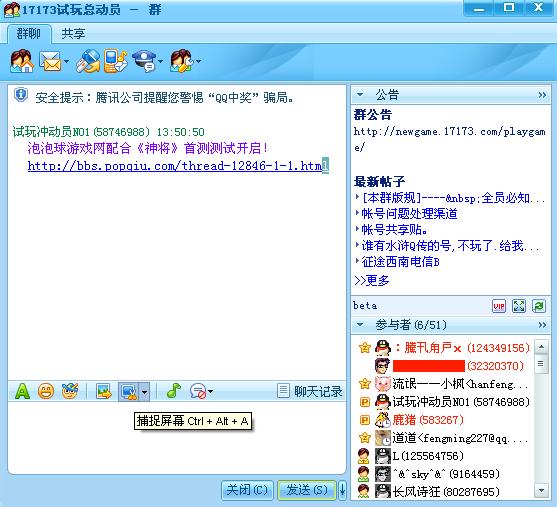Collapse the 参与者 (6/51) panel triangle
557x507 pixels.
[x=360, y=325]
